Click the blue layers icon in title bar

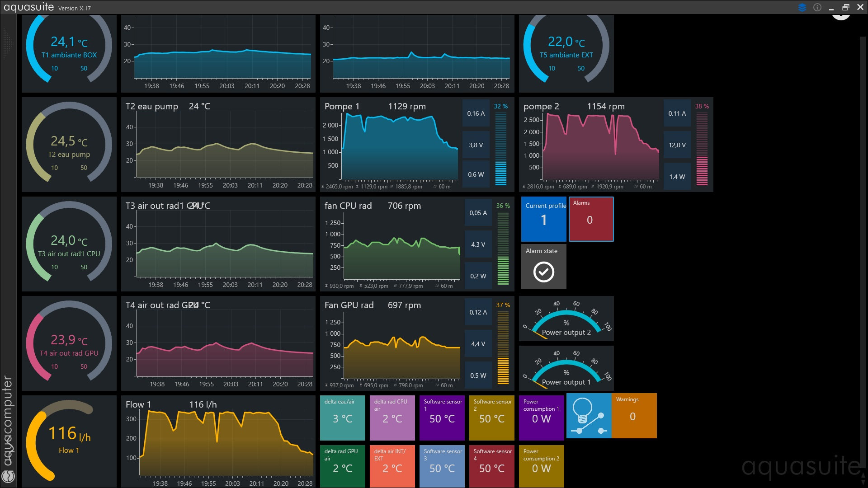pos(802,7)
